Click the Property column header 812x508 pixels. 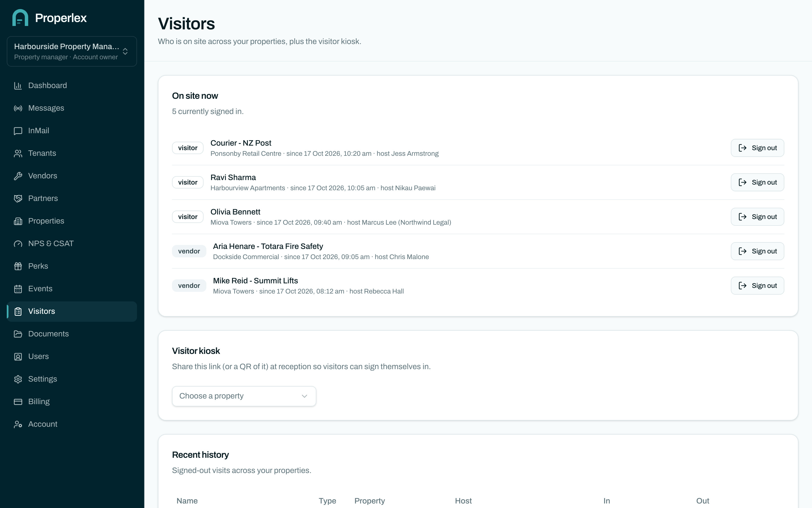(x=369, y=501)
